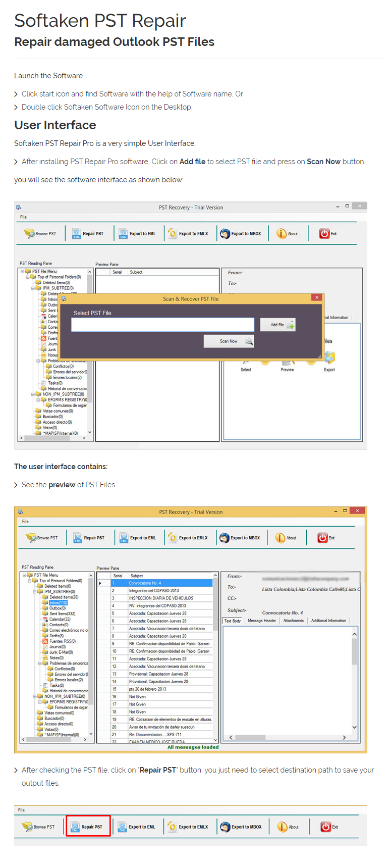Collapse NON_IPM_SUBTREE(0) in Scan & Recover screenshot
This screenshot has height=868, width=390.
pyautogui.click(x=33, y=394)
